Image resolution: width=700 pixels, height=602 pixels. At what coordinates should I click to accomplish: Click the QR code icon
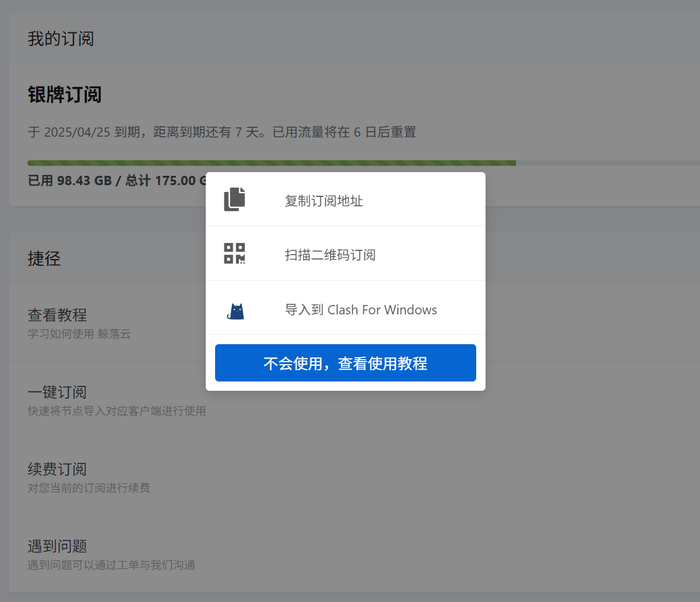tap(234, 253)
